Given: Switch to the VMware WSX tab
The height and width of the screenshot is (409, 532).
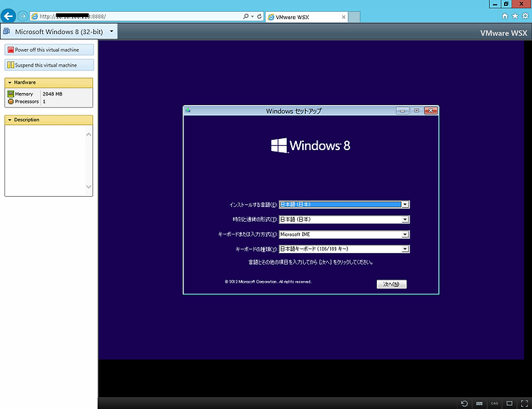Looking at the screenshot, I should click(307, 17).
